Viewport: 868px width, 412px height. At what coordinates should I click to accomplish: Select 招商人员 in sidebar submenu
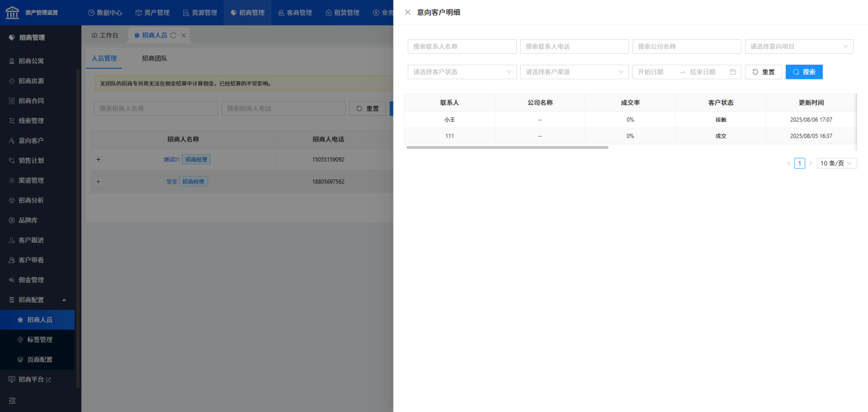[37, 320]
